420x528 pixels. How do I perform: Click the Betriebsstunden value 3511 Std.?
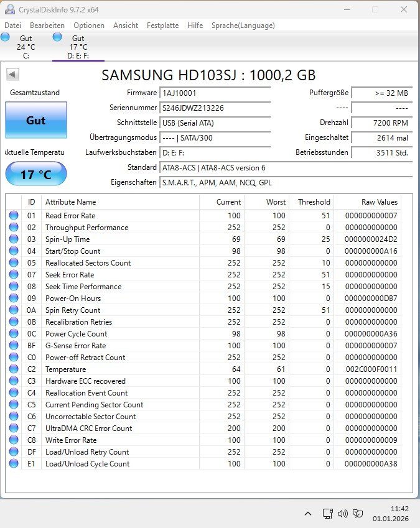click(x=382, y=152)
